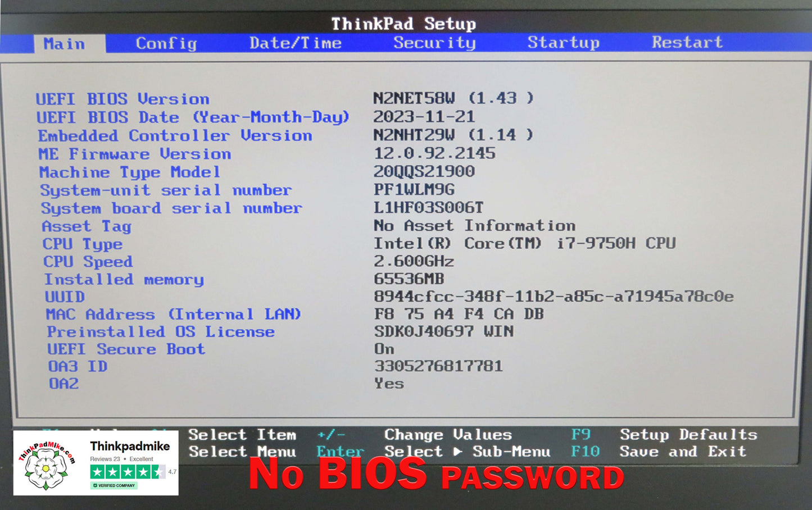
Task: Select firmware value 12.0.92.2145
Action: tap(435, 153)
